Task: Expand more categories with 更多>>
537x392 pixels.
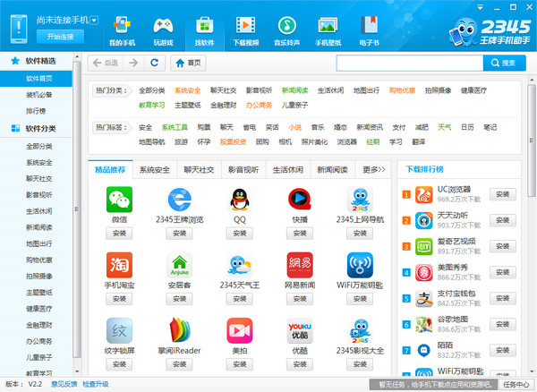Action: [373, 169]
